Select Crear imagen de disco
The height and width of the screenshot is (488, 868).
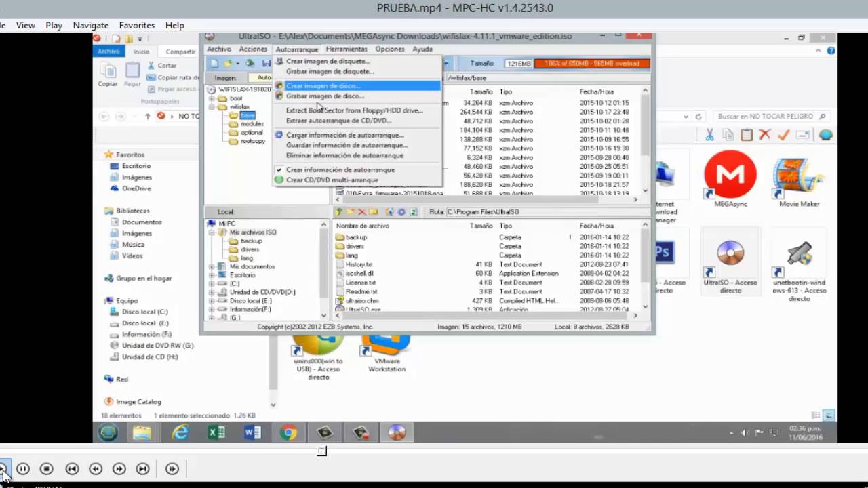point(357,86)
